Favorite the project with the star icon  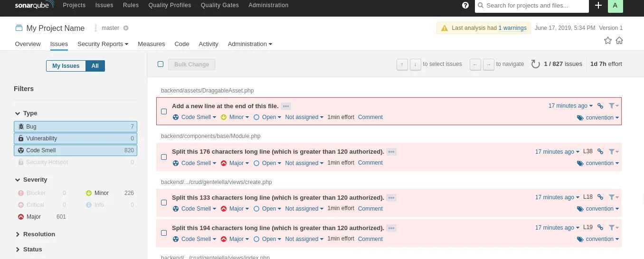click(x=608, y=40)
